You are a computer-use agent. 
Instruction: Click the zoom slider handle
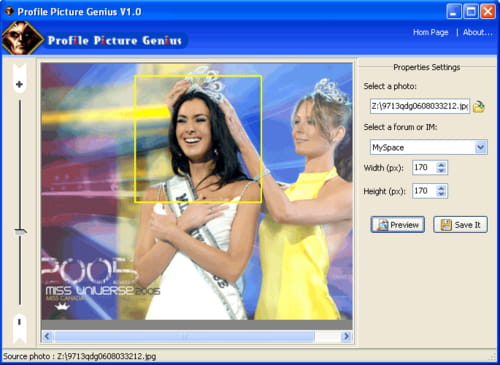click(x=20, y=231)
